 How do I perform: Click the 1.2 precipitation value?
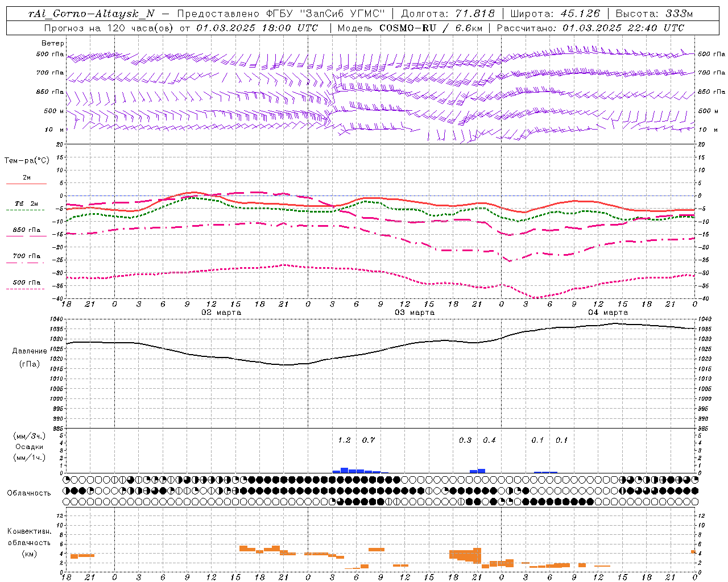(x=345, y=440)
